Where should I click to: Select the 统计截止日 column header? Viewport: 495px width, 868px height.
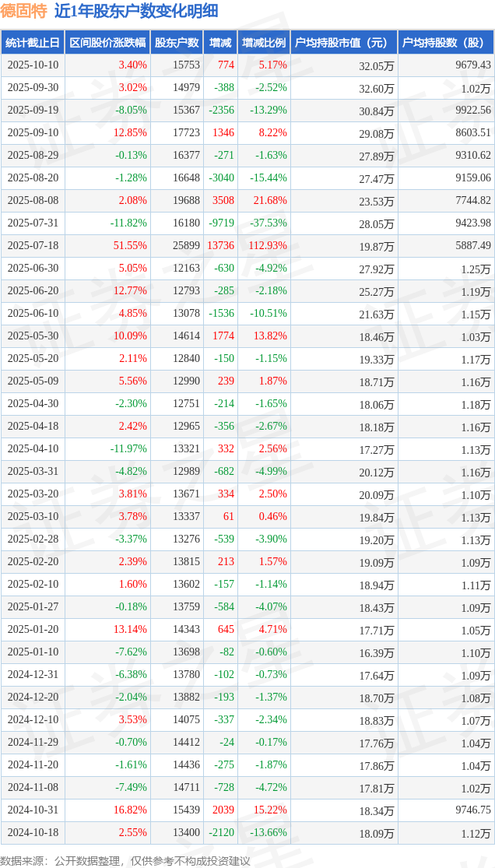pyautogui.click(x=33, y=43)
